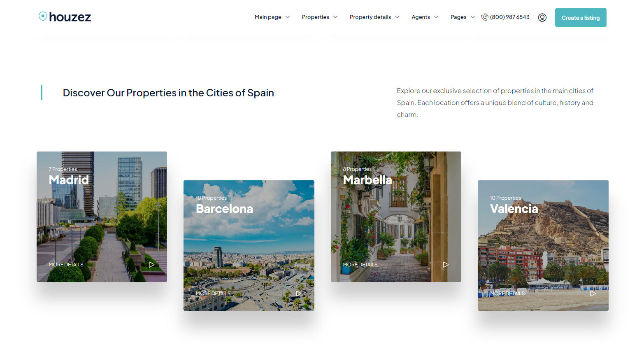Select the Barcelona city title

click(x=224, y=209)
